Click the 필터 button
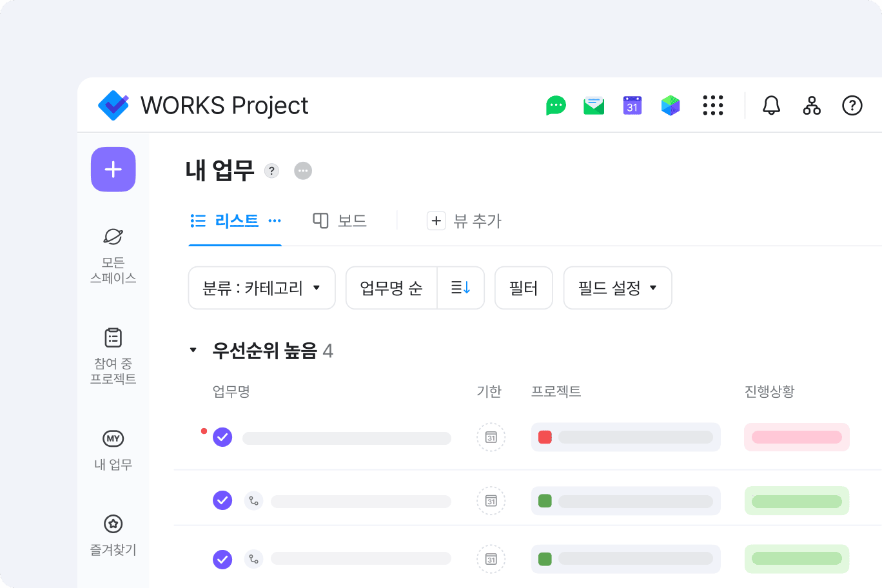The height and width of the screenshot is (588, 882). click(x=524, y=288)
